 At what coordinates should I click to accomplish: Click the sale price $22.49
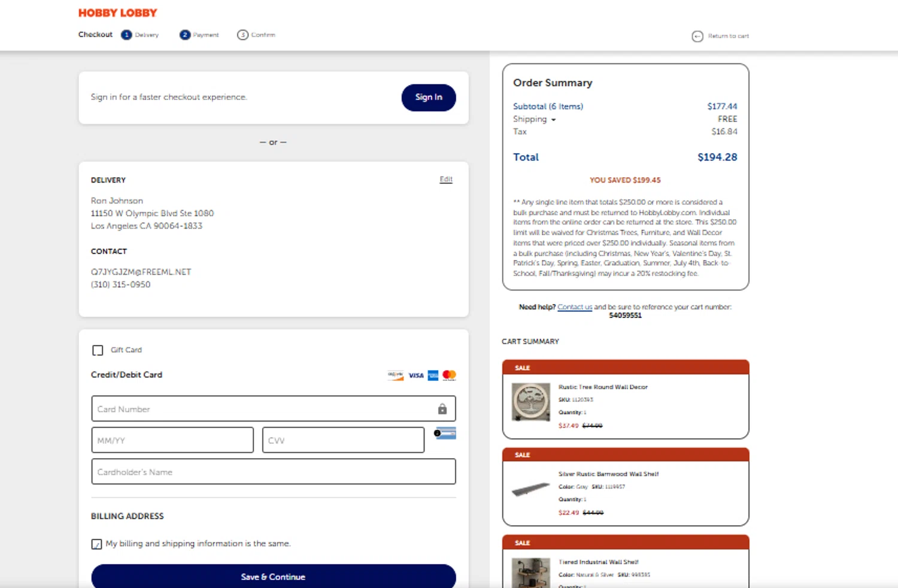click(568, 513)
